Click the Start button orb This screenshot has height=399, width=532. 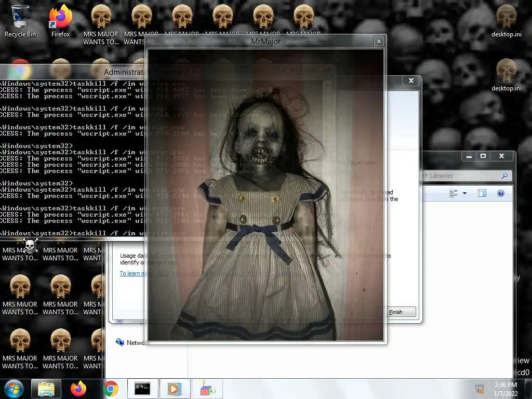(x=14, y=389)
